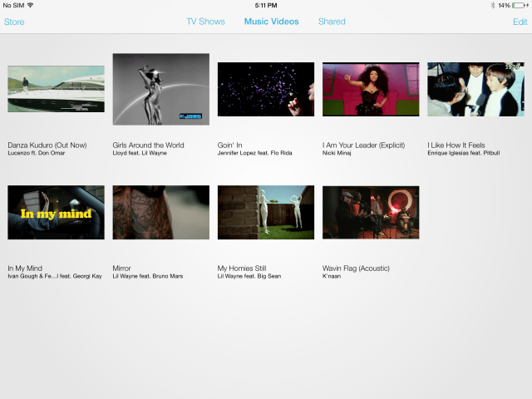Click the title 'Danza Kuduro (Out Now)'
532x399 pixels.
click(47, 145)
